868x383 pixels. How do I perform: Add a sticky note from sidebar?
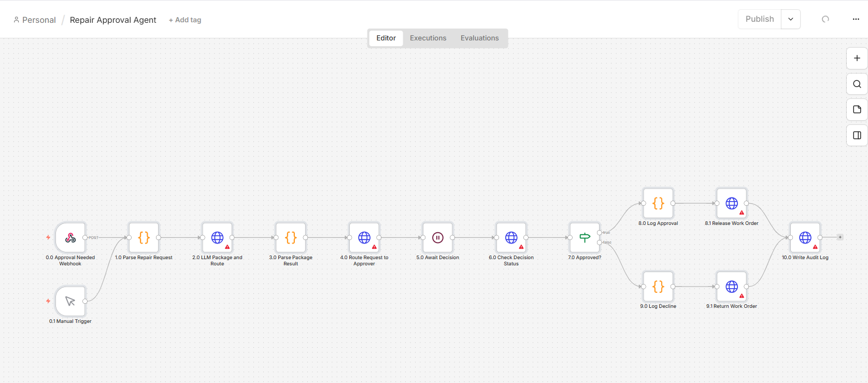[857, 109]
